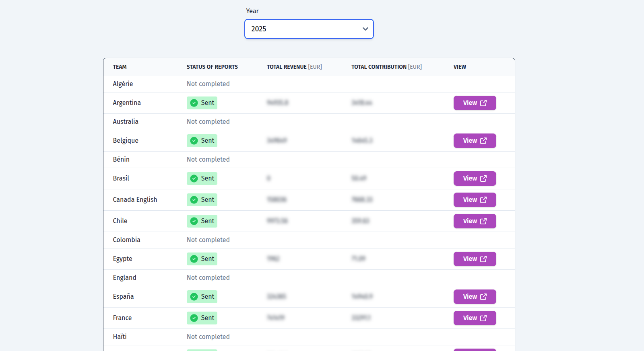Screen dimensions: 644x351
Task: Click the Sent badge for Belgique
Action: pos(202,141)
